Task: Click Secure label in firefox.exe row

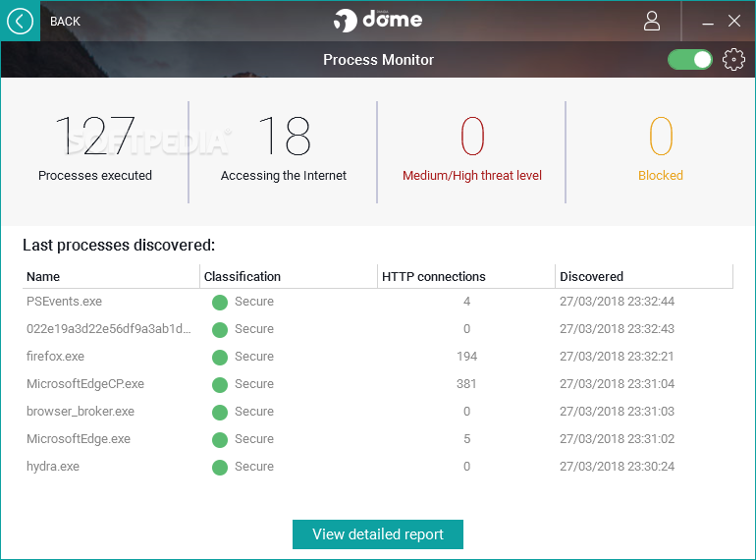Action: [x=254, y=357]
